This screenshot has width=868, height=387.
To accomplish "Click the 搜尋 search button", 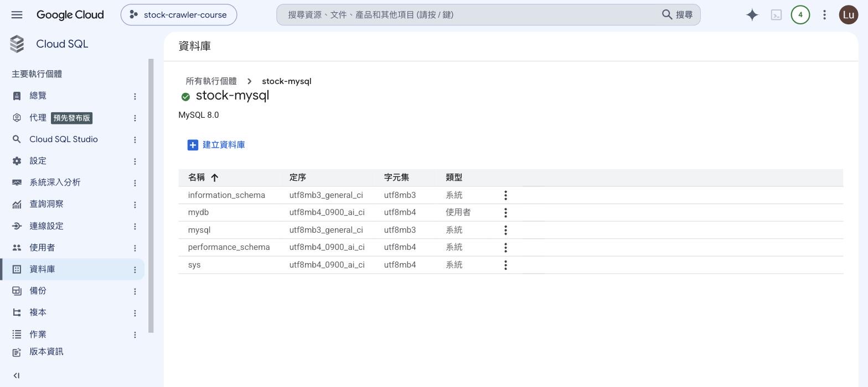I will coord(677,15).
